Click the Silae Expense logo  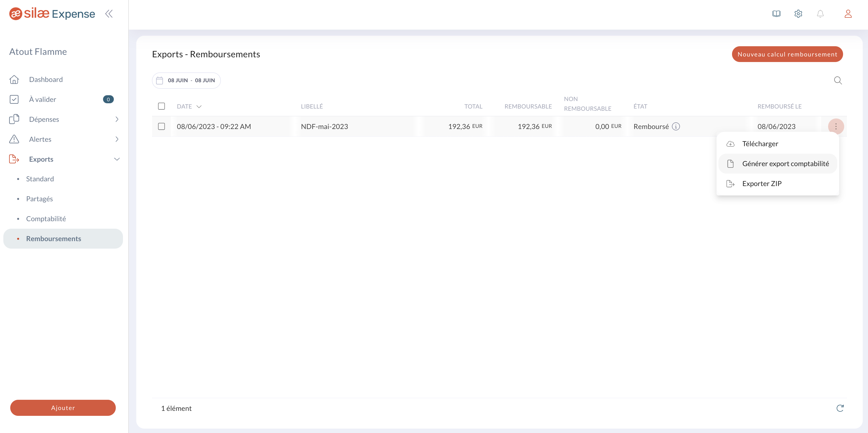coord(52,14)
